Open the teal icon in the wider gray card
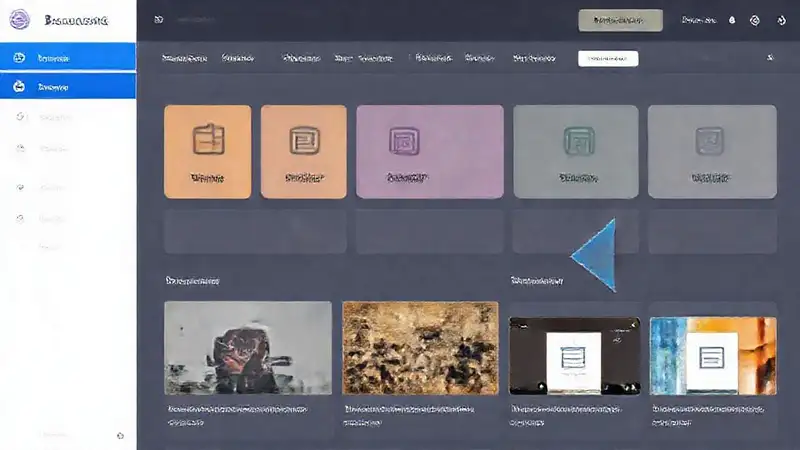The width and height of the screenshot is (800, 450). (x=579, y=141)
